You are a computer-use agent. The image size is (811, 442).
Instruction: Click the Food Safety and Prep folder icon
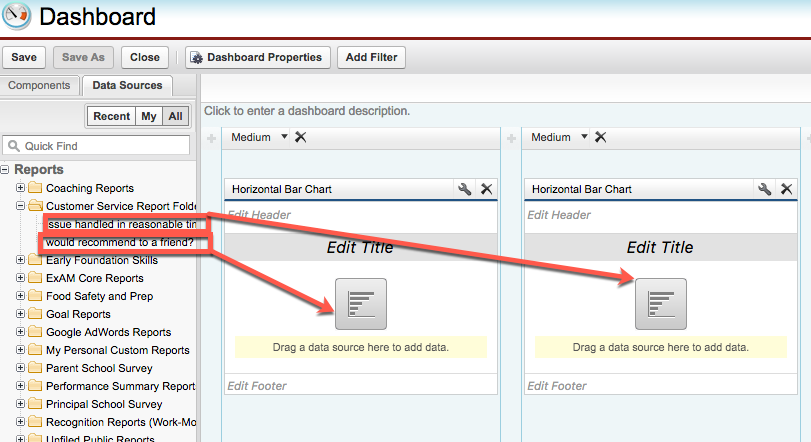pos(35,295)
